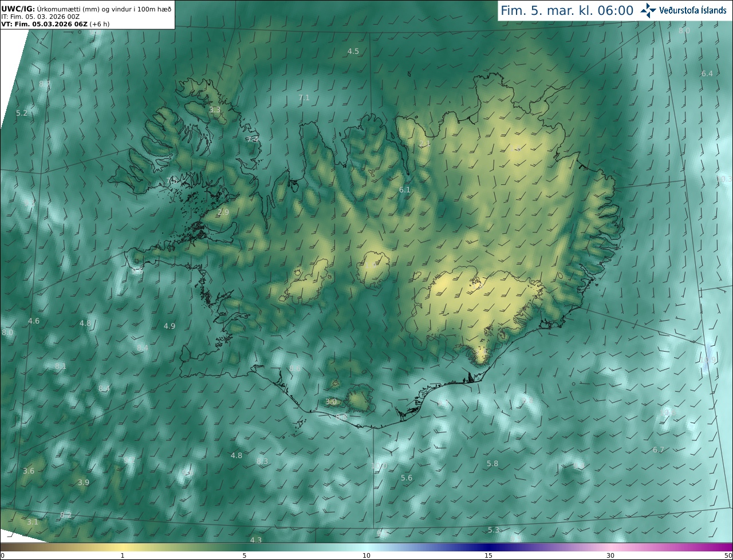Click the 10 label on the color scale
Screen dimensions: 733x560
[x=366, y=555]
